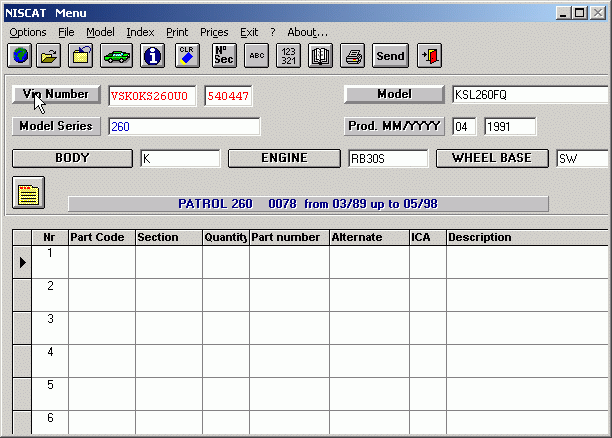The width and height of the screenshot is (612, 438).
Task: Click the printer icon
Action: [352, 55]
